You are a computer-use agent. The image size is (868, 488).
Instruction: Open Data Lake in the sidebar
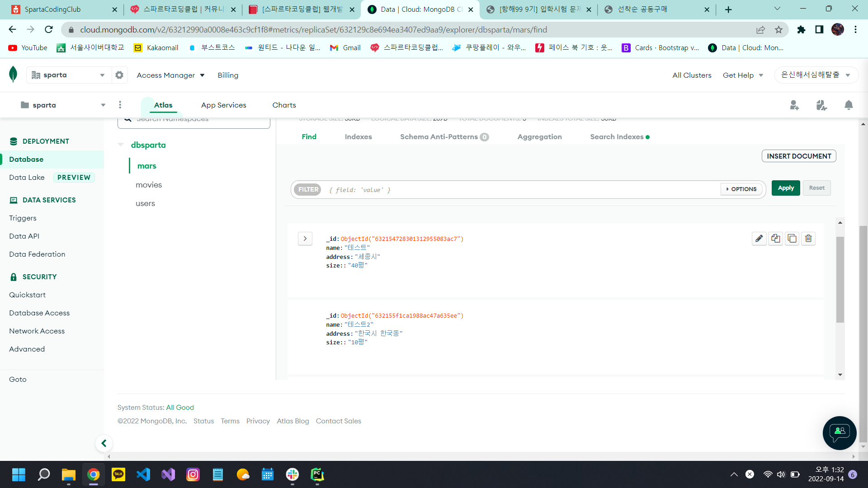[x=27, y=178]
